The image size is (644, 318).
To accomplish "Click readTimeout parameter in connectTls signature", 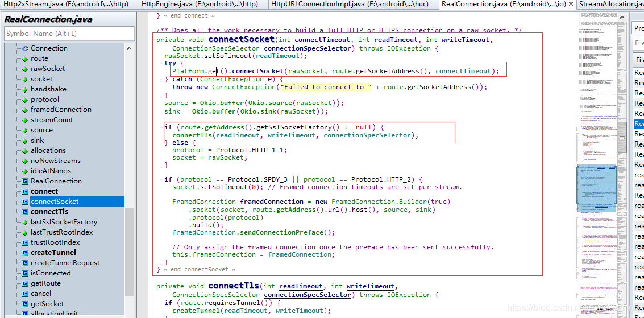I will (x=301, y=286).
